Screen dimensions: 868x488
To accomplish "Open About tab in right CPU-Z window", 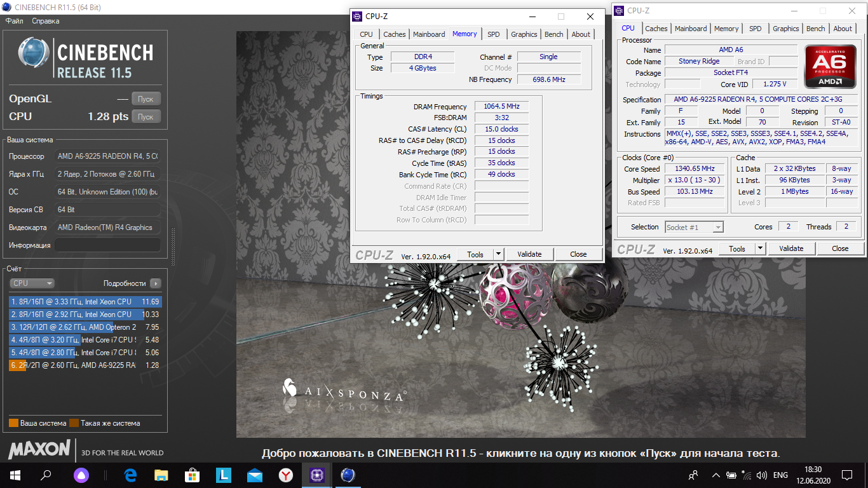I will 843,29.
